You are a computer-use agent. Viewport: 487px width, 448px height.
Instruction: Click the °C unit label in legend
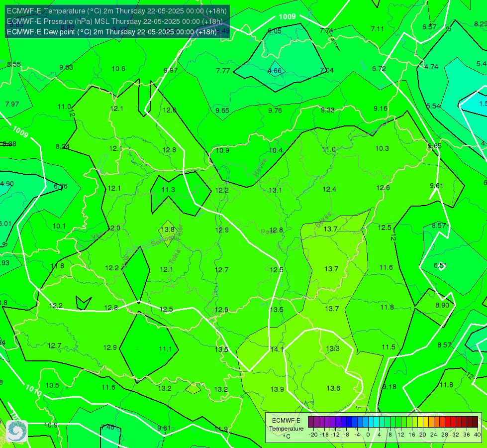click(x=287, y=437)
